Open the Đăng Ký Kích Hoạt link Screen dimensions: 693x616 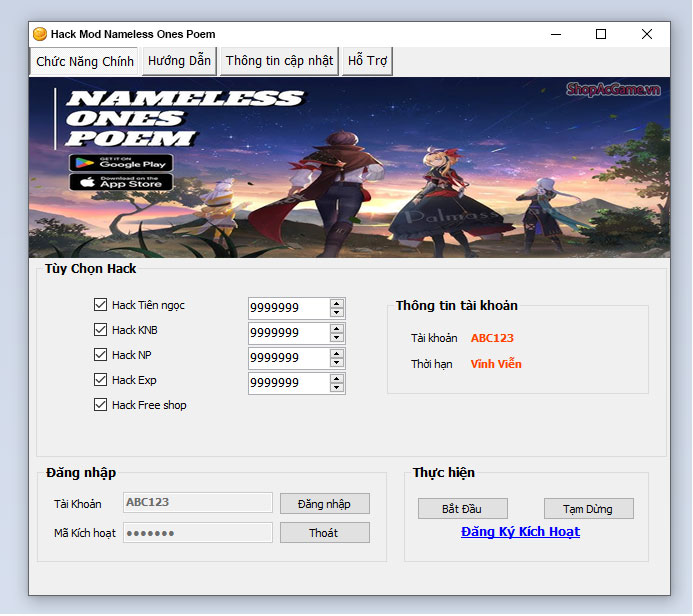point(520,532)
